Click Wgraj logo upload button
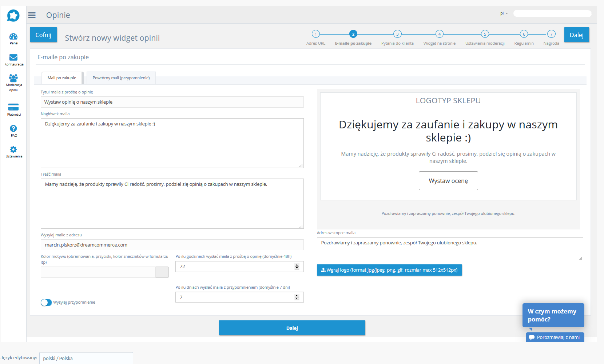 coord(389,270)
